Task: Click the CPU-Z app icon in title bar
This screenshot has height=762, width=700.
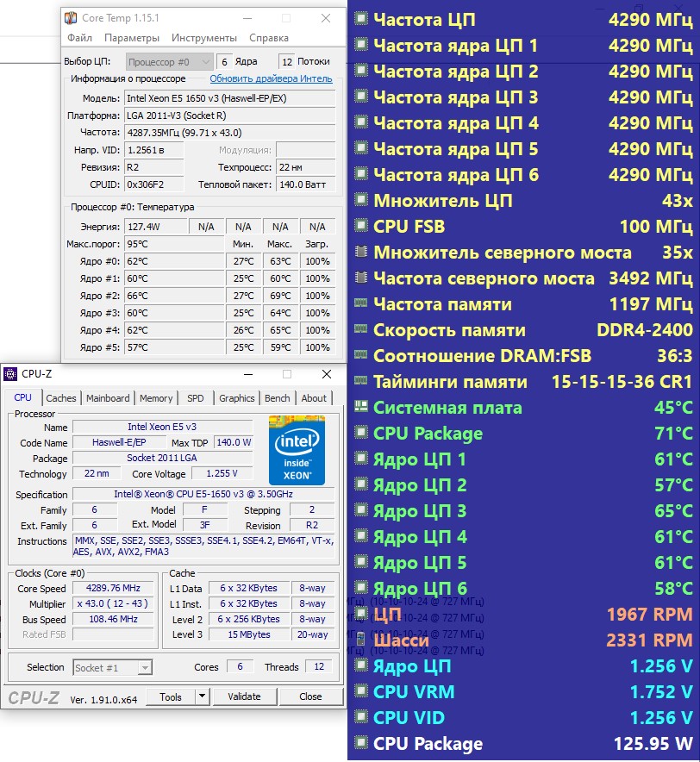Action: [x=9, y=374]
